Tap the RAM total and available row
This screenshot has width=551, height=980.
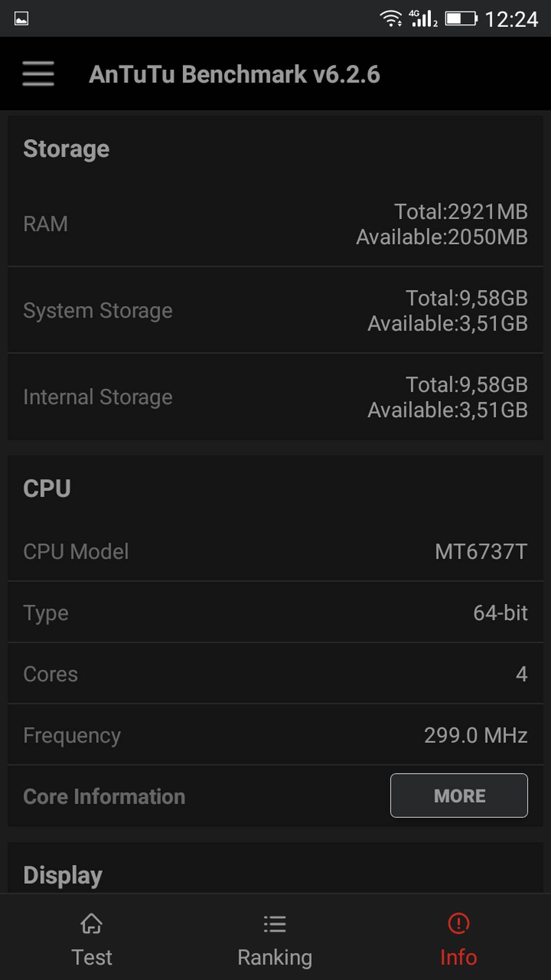coord(275,224)
